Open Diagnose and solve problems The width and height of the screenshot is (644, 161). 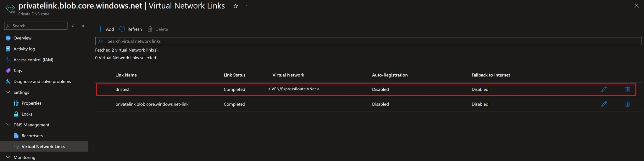tap(42, 82)
